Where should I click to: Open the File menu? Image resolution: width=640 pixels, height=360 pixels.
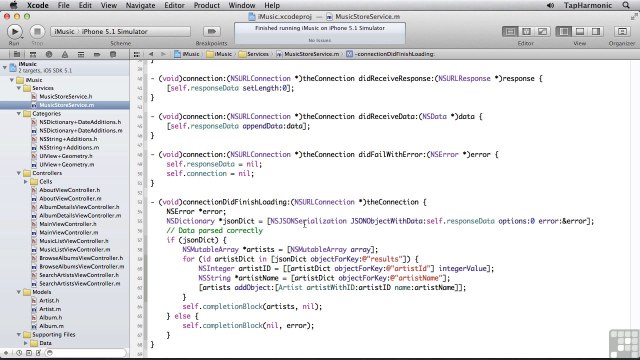click(x=63, y=5)
